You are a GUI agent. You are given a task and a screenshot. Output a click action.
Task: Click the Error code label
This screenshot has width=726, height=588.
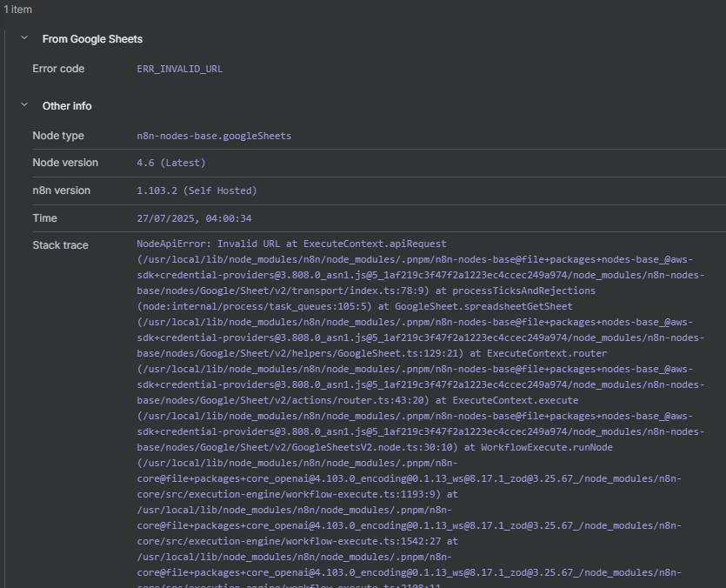click(x=58, y=69)
